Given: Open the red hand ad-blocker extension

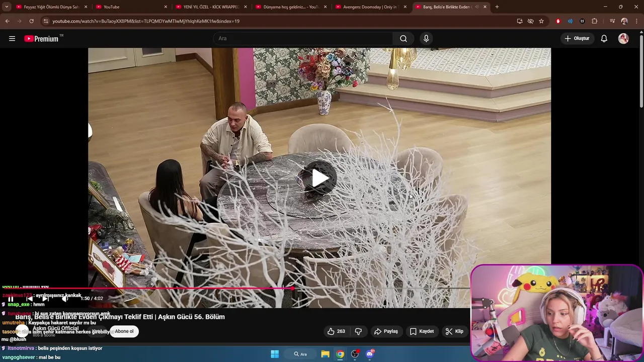Looking at the screenshot, I should click(558, 21).
